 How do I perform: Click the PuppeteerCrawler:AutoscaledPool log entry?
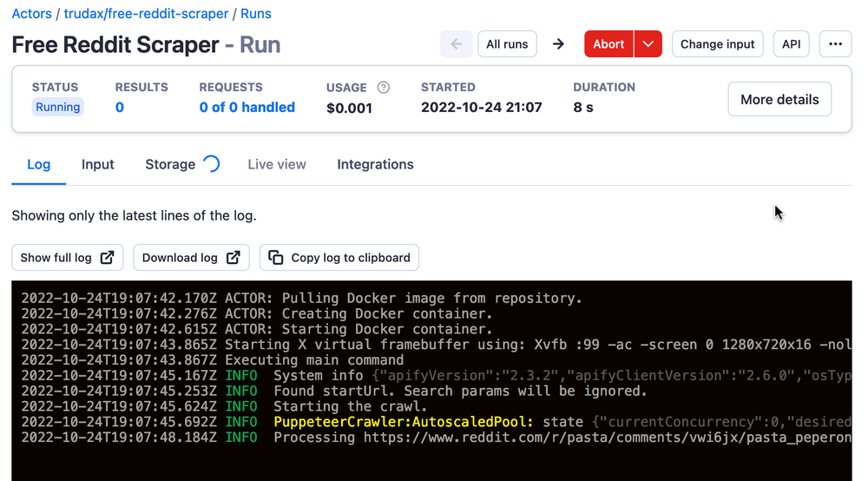437,422
